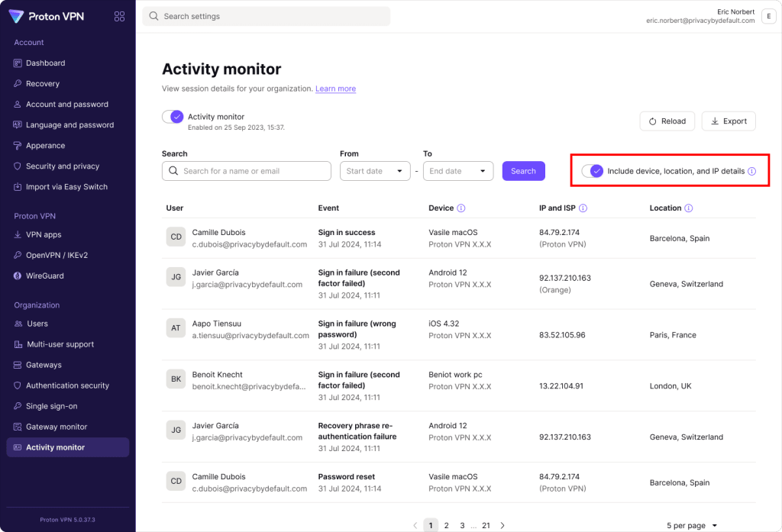The image size is (782, 532).
Task: Go to page 21 of results
Action: coord(486,526)
